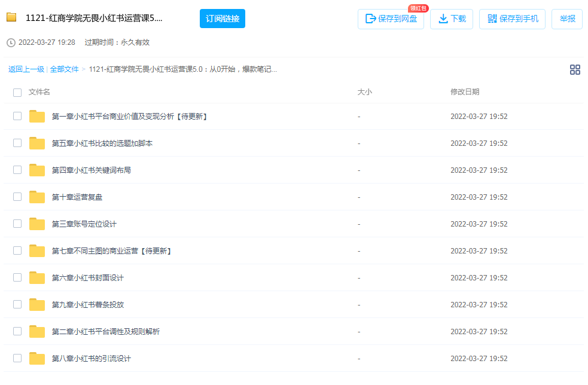This screenshot has height=385, width=588.
Task: Click the share title 1121-红商学院无畏小红书运营课5....
Action: (94, 18)
